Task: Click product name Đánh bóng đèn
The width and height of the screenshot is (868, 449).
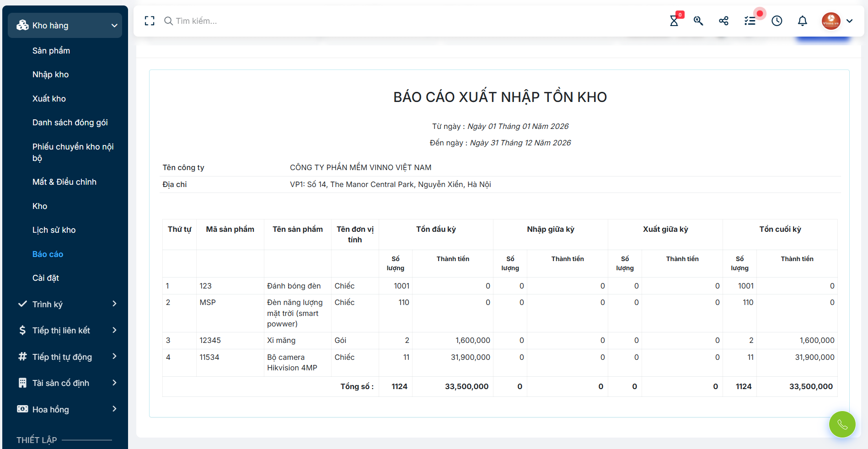Action: (x=294, y=286)
